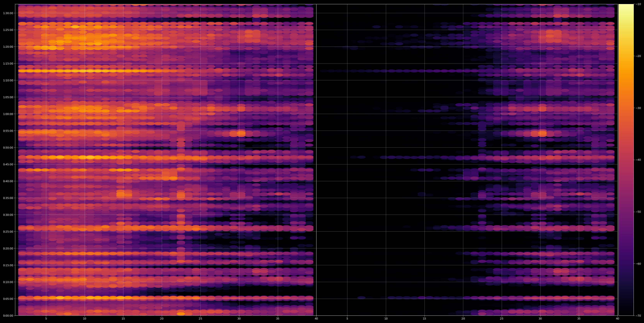This screenshot has height=323, width=644.
Task: Click x-axis tick 25 under right heatmap
Action: 502,319
